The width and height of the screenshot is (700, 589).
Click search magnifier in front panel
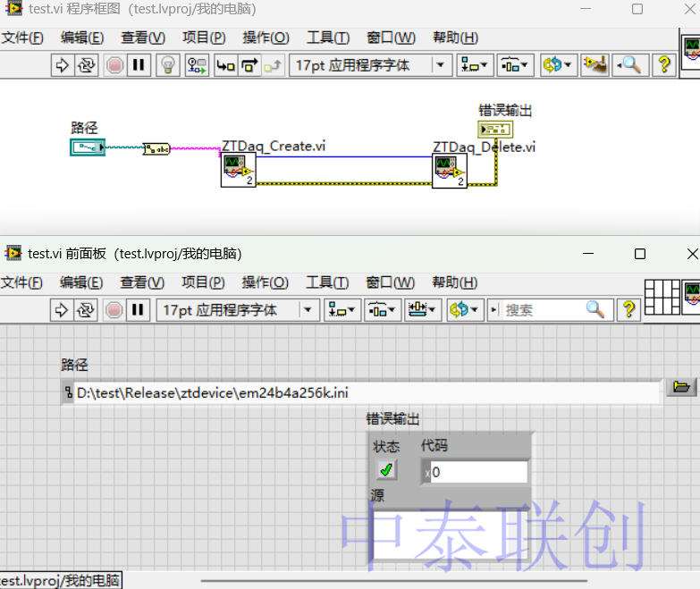pos(595,309)
